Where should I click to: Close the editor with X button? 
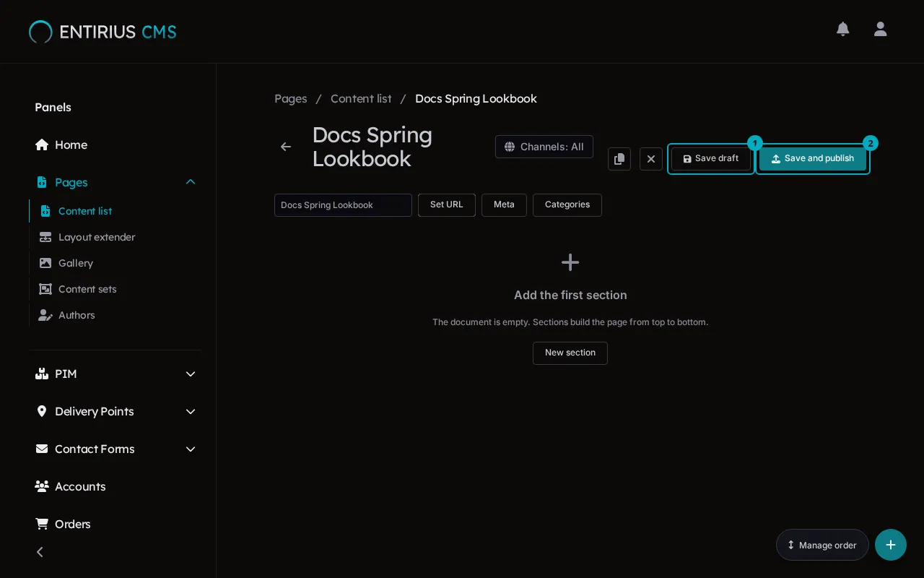(651, 159)
